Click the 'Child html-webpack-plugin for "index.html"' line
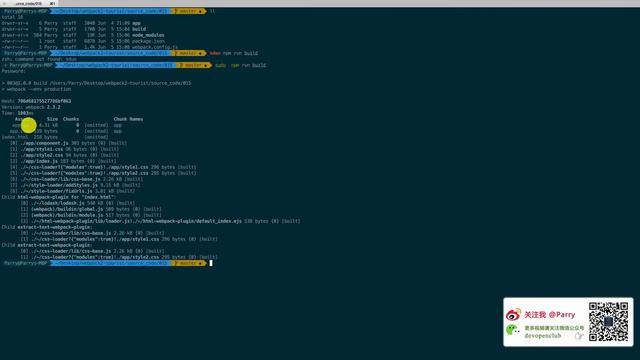This screenshot has width=640, height=360. tap(59, 197)
